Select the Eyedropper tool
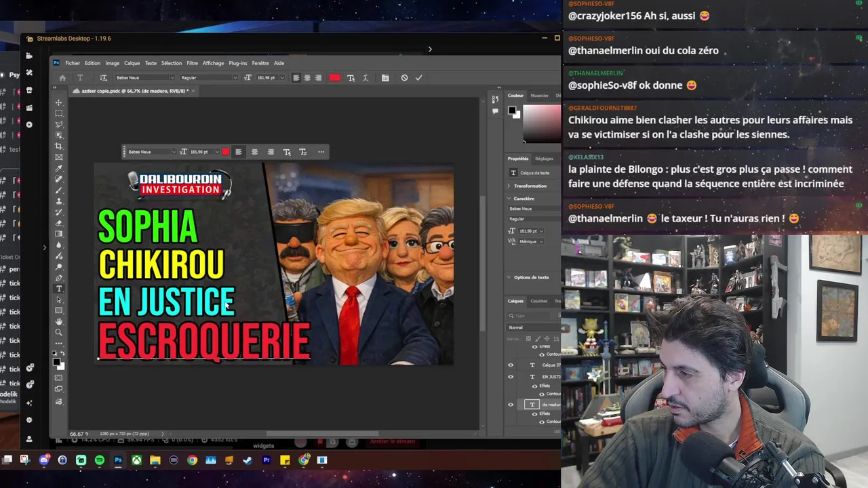This screenshot has width=868, height=488. (59, 168)
